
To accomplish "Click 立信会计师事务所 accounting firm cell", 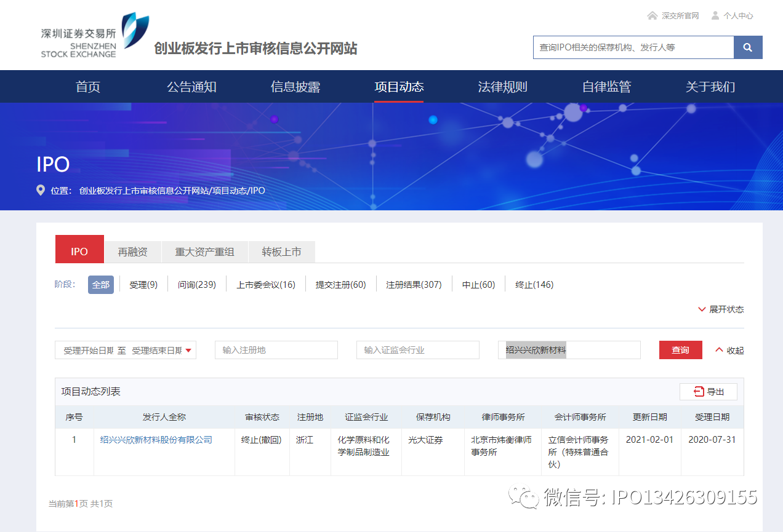I will [579, 452].
